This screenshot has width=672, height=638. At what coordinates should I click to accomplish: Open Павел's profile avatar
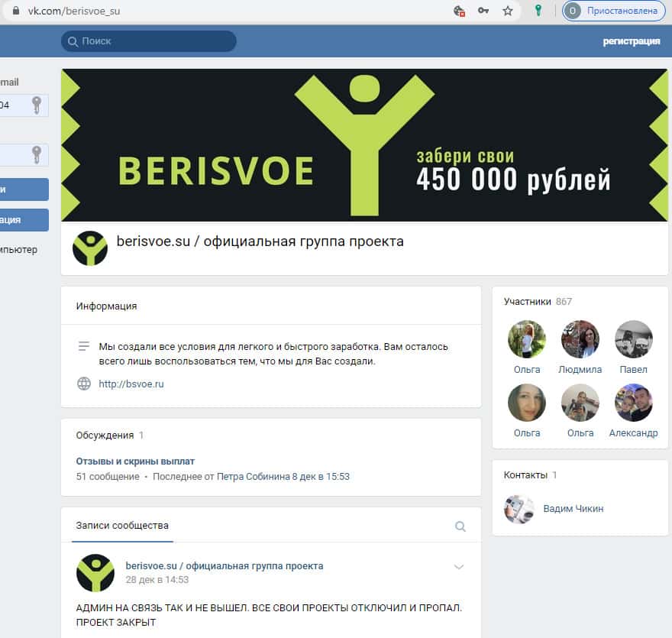coord(633,338)
